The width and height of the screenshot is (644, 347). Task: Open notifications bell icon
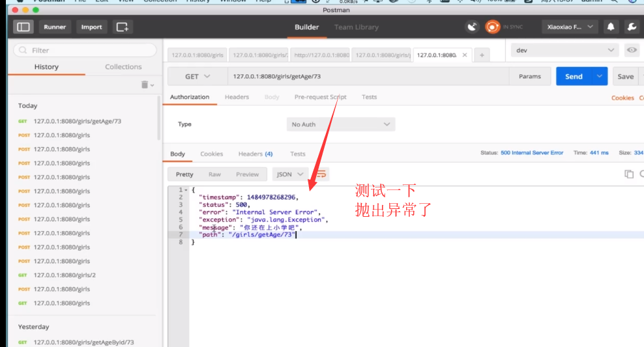click(x=611, y=27)
